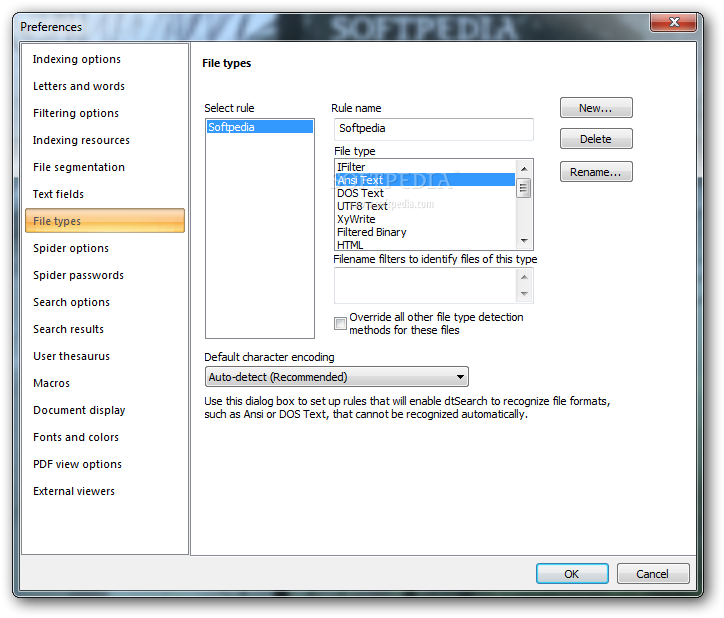Confirm preferences with OK
724x618 pixels.
(x=572, y=574)
